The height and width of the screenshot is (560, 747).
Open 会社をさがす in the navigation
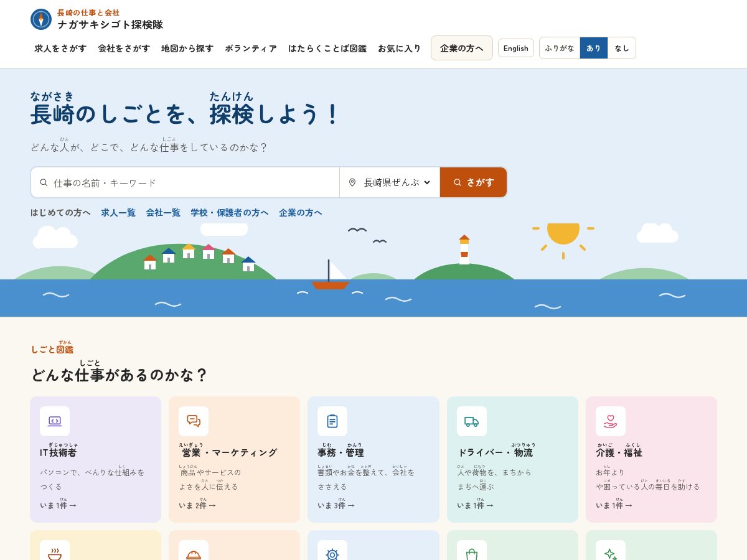(124, 48)
